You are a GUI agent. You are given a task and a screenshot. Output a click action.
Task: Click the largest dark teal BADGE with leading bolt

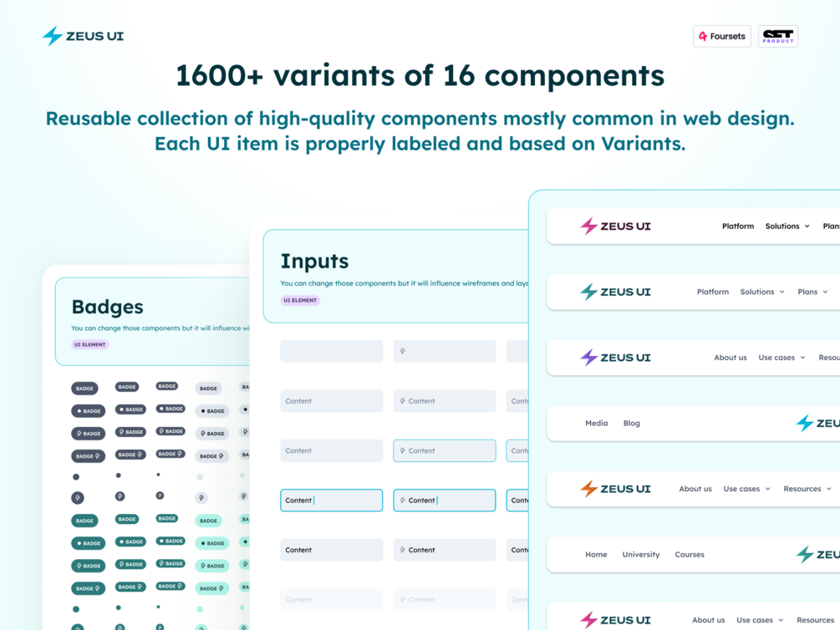[x=89, y=566]
